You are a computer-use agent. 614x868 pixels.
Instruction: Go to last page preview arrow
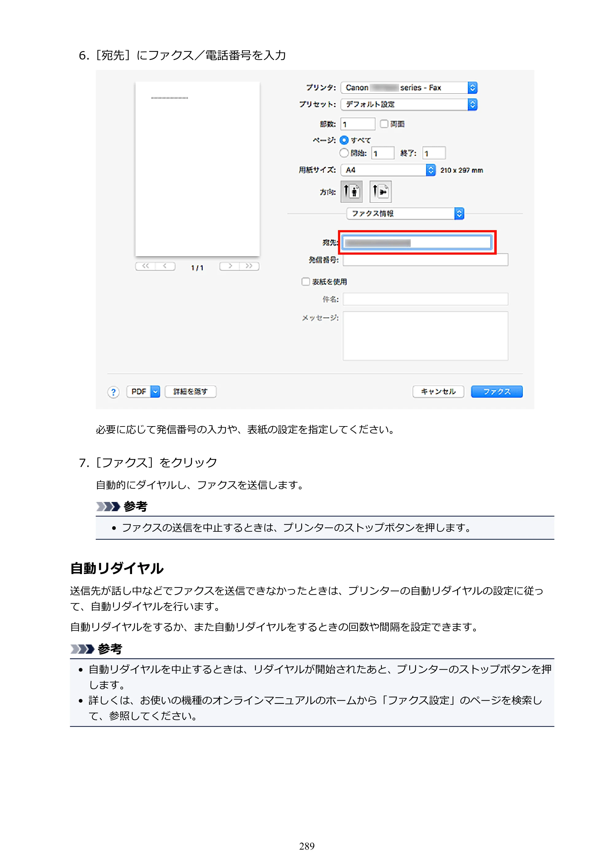point(249,266)
